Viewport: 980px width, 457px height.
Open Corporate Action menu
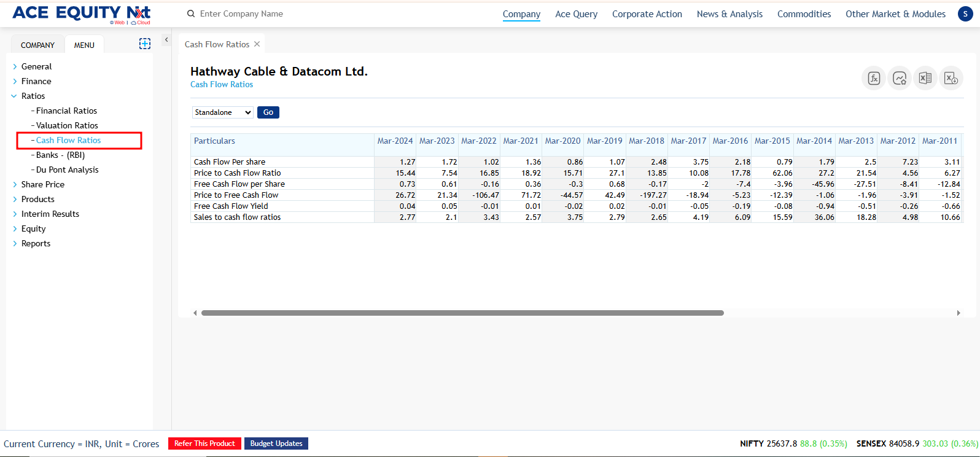click(x=647, y=14)
